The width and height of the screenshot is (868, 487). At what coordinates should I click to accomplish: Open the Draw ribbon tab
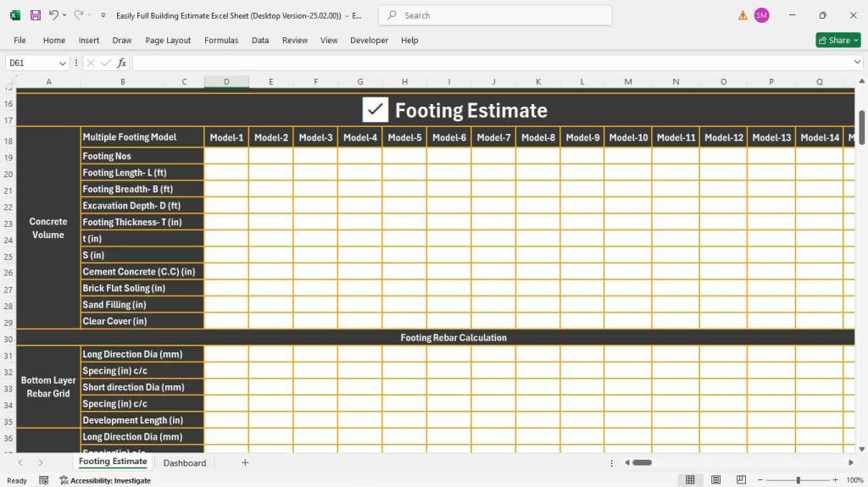pos(122,40)
